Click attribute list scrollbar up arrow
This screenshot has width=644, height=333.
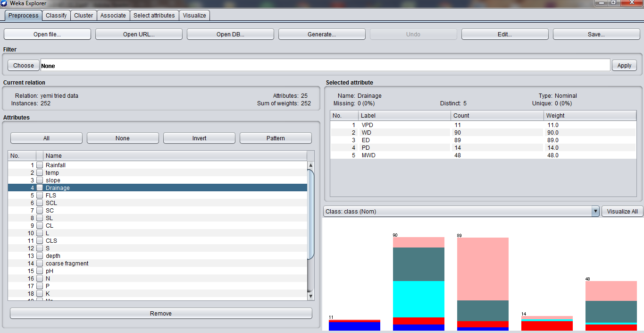coord(310,165)
